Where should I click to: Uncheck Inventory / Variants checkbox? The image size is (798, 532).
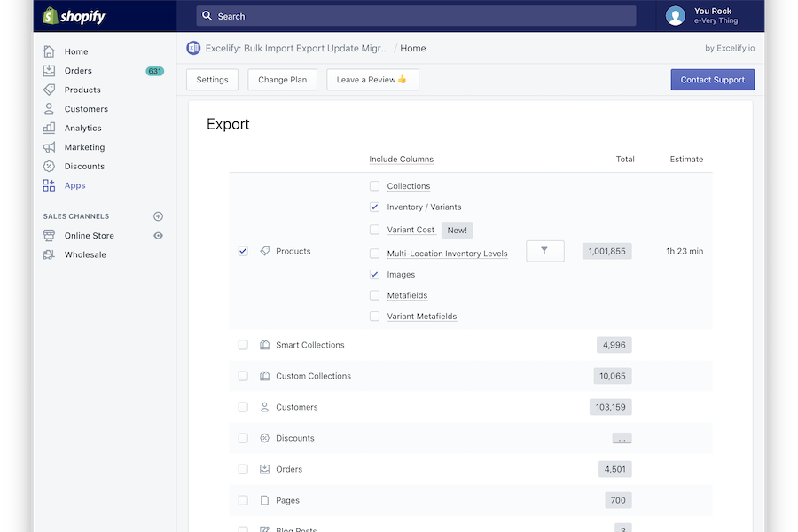coord(374,207)
